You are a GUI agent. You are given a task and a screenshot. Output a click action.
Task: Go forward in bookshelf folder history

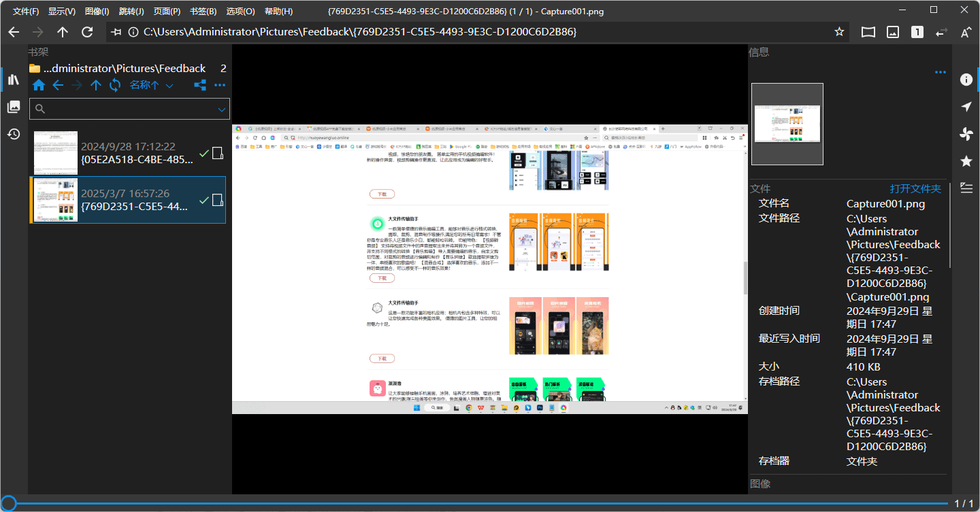point(77,85)
